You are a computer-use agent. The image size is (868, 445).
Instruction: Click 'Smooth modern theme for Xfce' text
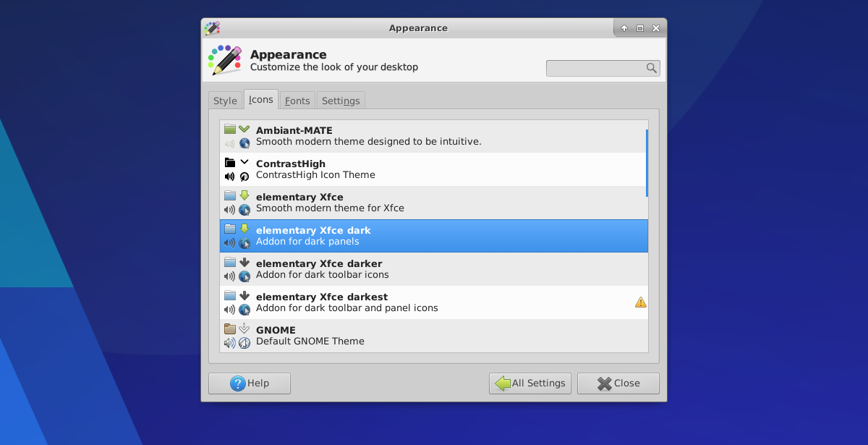(x=330, y=208)
